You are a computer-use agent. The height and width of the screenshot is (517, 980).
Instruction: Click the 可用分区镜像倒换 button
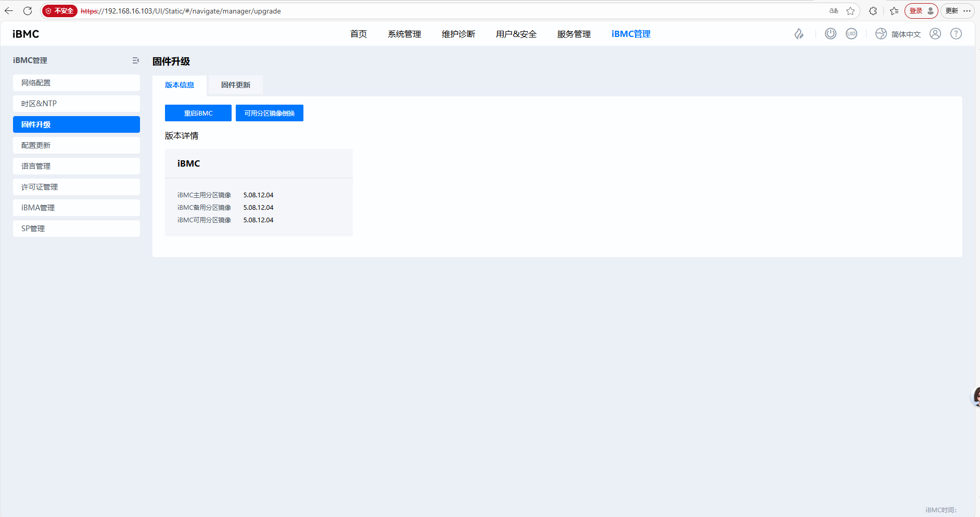[x=269, y=113]
